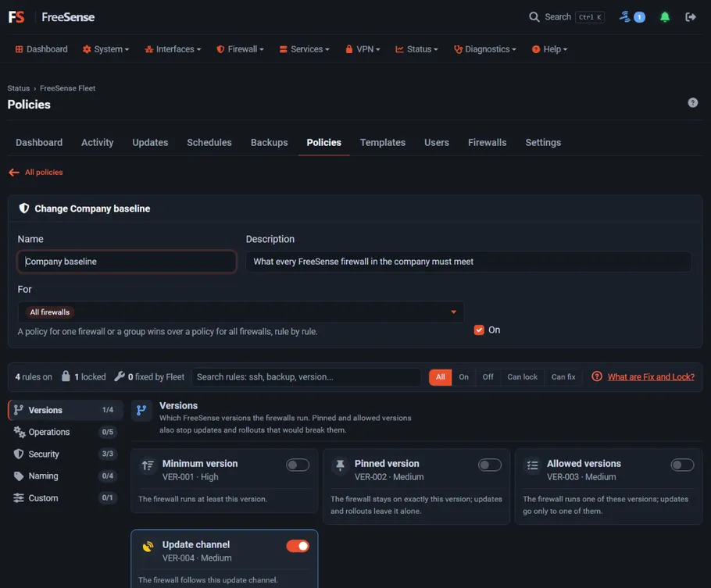The image size is (711, 588).
Task: Go to main Dashboard menu item
Action: (41, 49)
